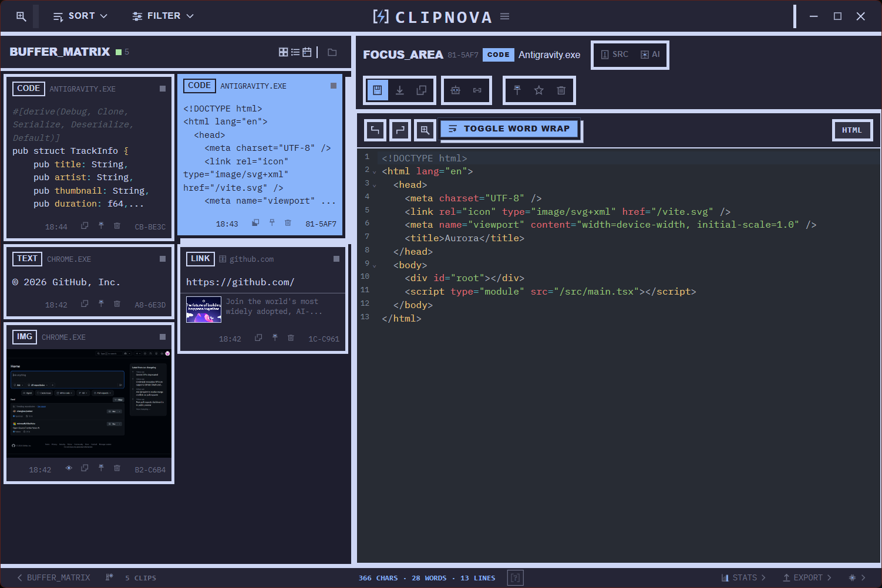
Task: Open the FILTER dropdown
Action: (163, 16)
